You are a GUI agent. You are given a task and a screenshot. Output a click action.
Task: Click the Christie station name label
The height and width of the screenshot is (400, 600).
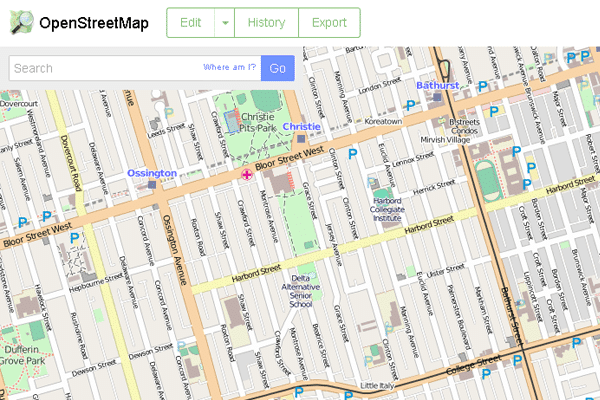tap(302, 126)
